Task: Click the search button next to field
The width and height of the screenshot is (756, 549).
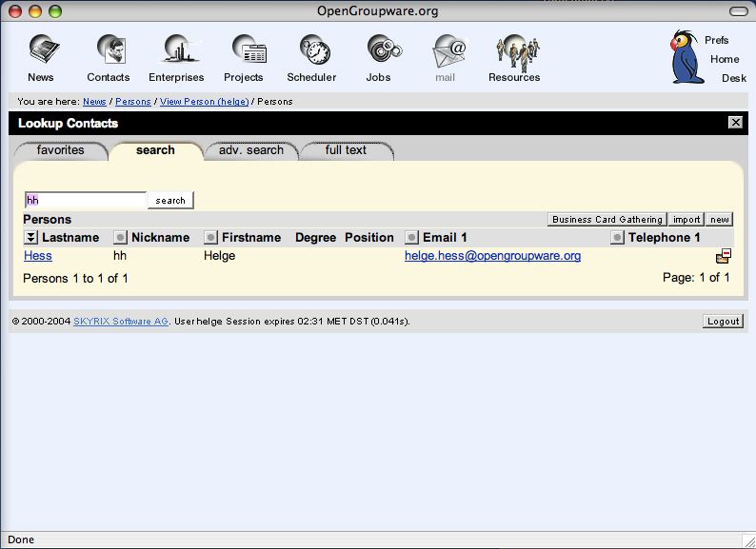Action: click(170, 201)
